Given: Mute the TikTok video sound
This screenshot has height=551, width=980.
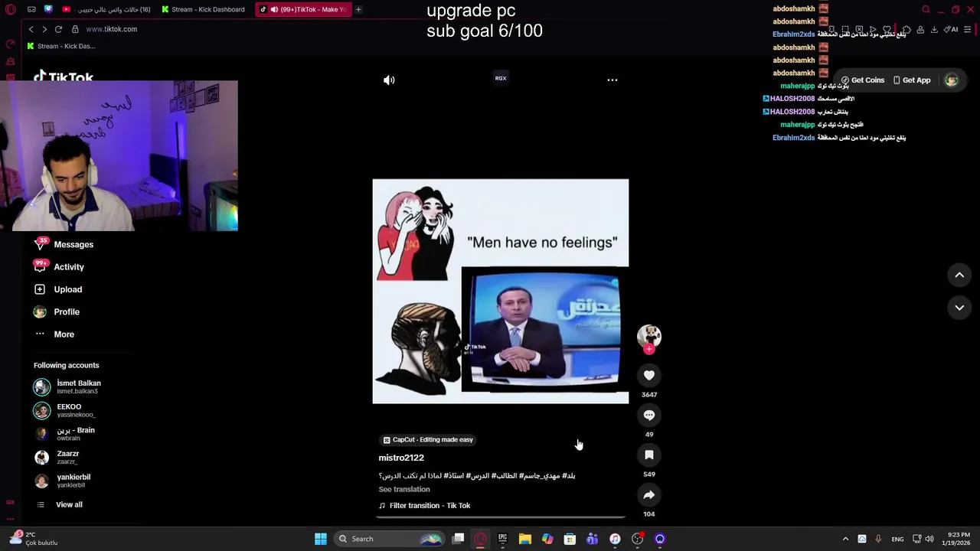Looking at the screenshot, I should 389,80.
